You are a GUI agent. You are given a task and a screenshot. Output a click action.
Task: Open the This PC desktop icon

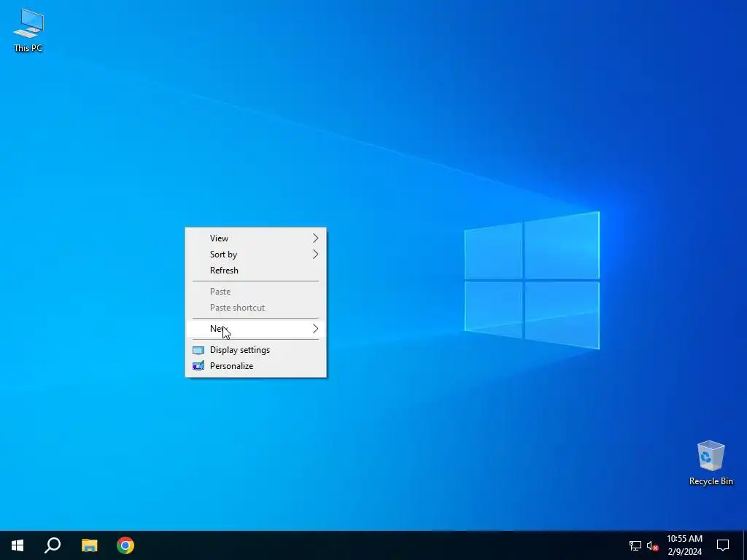(28, 31)
